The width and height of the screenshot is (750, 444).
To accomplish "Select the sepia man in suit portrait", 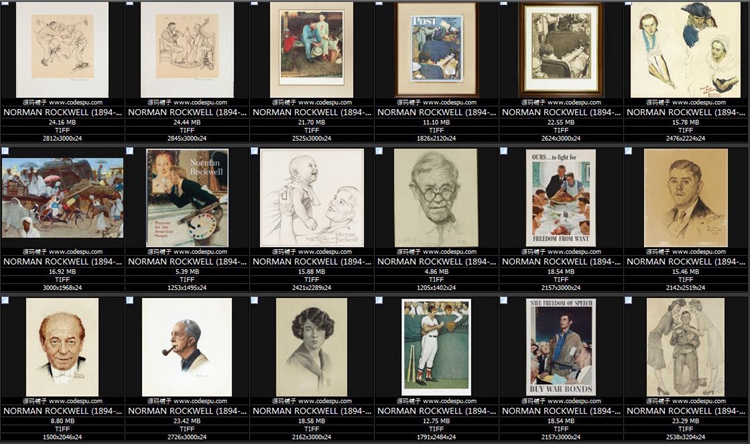I will pos(685,198).
